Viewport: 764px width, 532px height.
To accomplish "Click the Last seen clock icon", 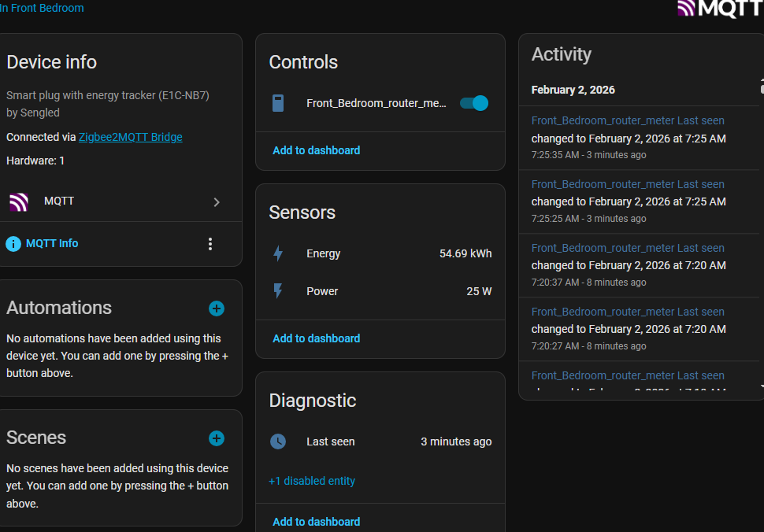I will (278, 441).
